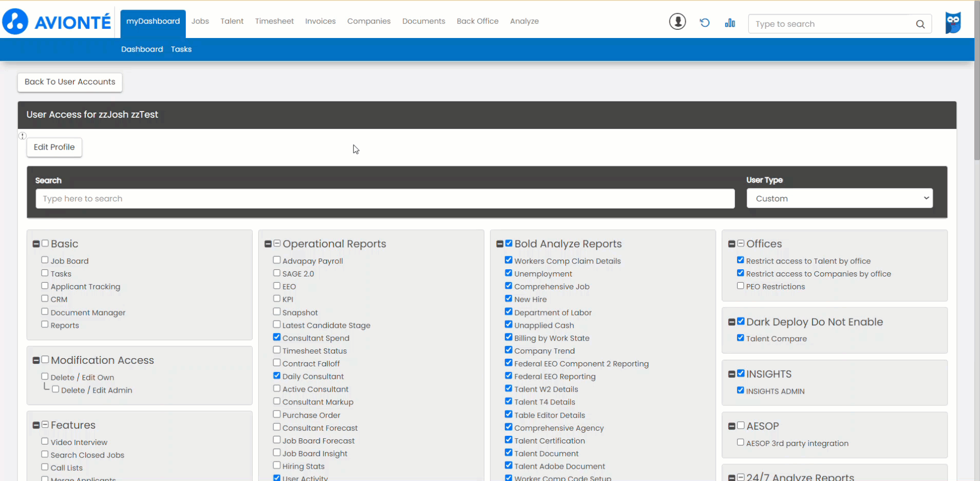
Task: Enable Delete / Edit Own checkbox
Action: point(45,376)
